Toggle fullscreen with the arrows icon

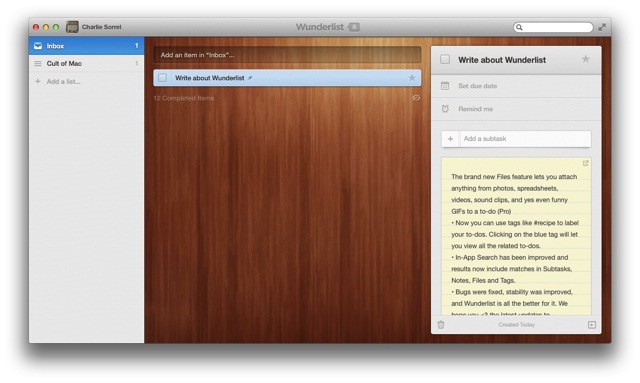(602, 27)
